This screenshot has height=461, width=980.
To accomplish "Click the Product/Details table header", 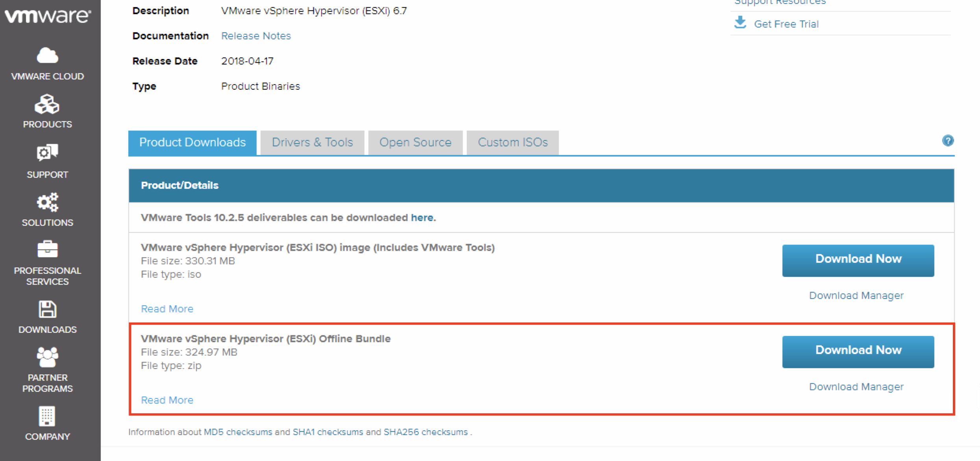I will tap(542, 185).
